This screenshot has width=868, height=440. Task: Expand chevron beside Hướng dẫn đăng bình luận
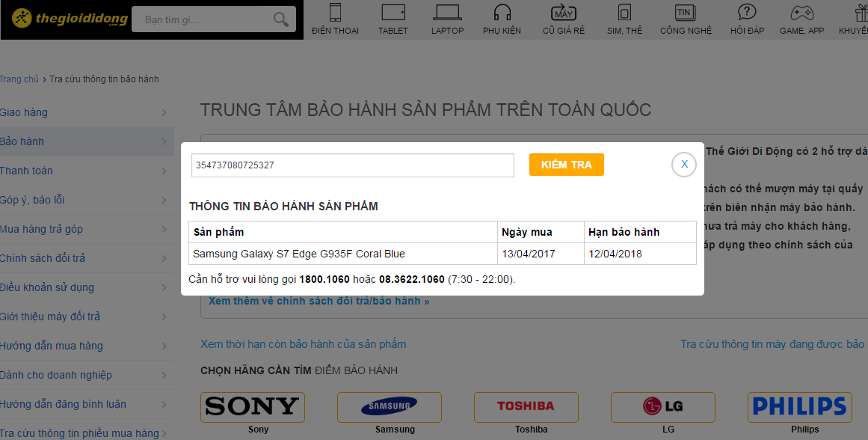[164, 405]
